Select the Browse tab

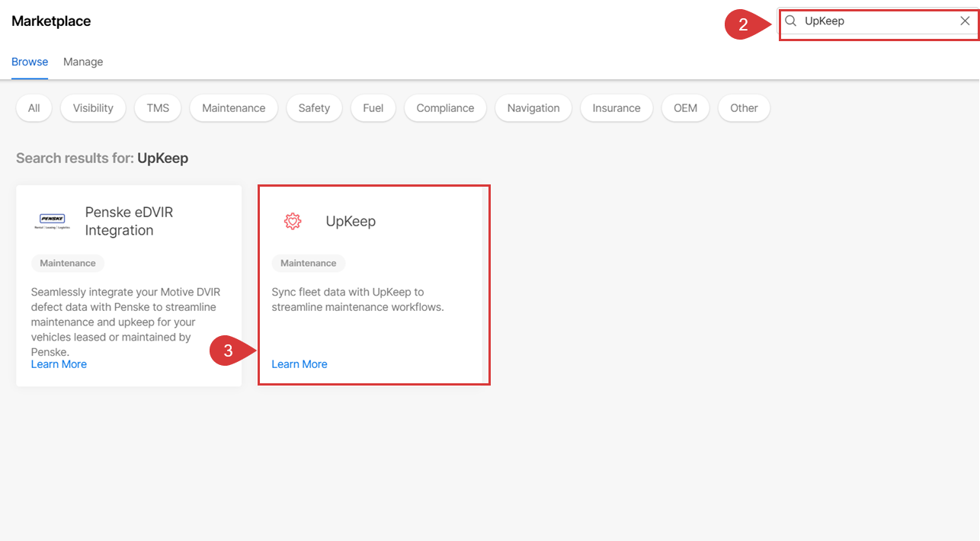tap(30, 62)
